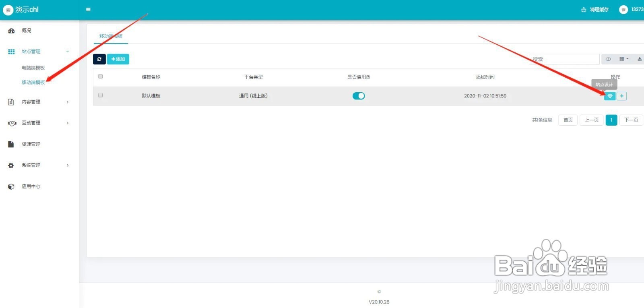
Task: Click 共1条信息 count text
Action: tap(542, 120)
